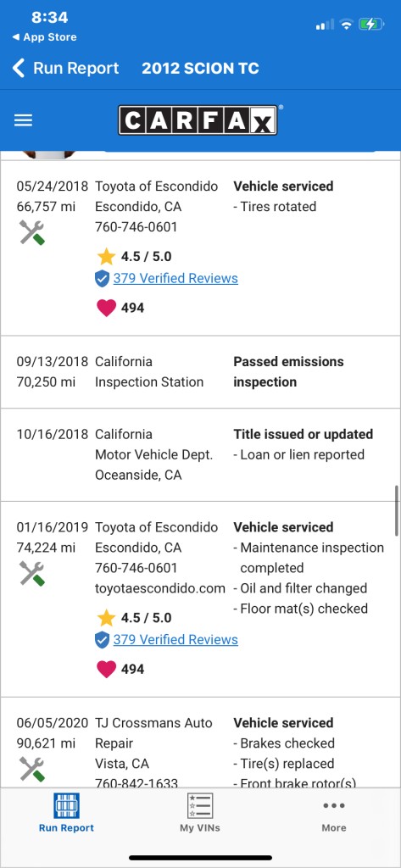Open 379 Verified Reviews link for 05/24/2018

pos(175,278)
